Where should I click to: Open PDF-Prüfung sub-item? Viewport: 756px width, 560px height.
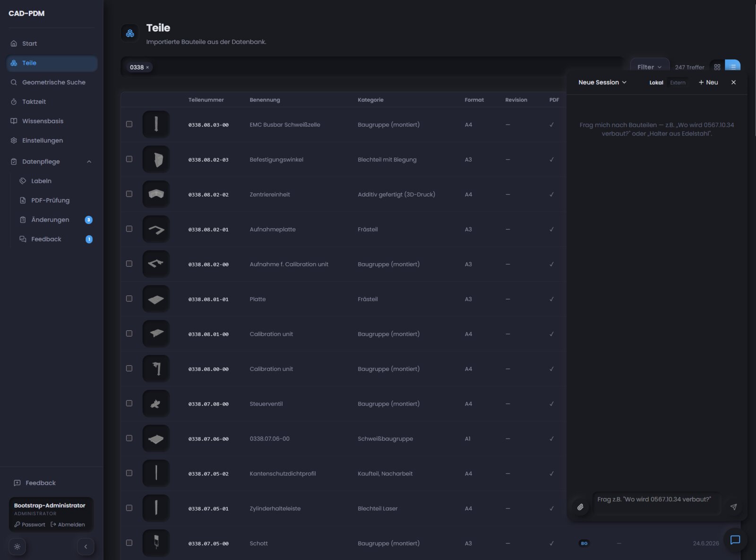coord(56,200)
